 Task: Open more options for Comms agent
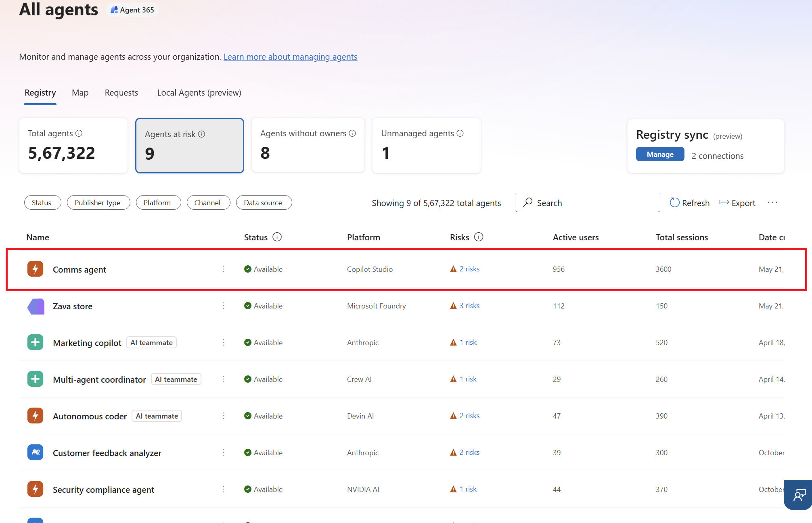tap(223, 269)
